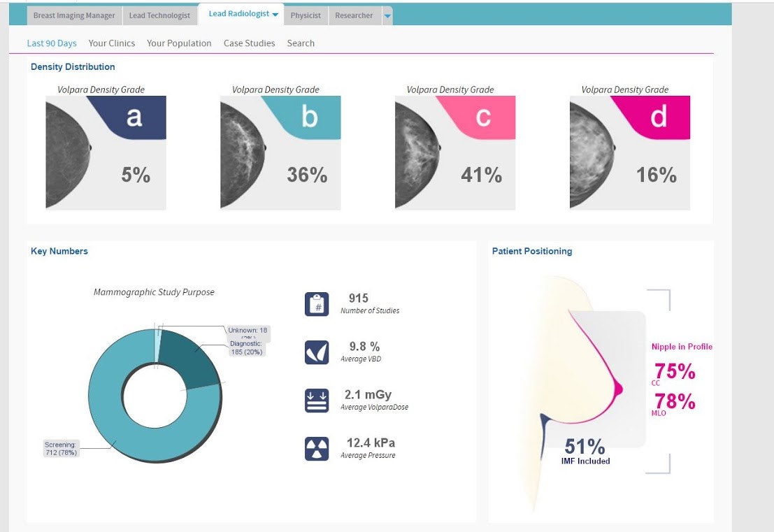Click the Average Pressure radiation icon
Viewport: 774px width, 532px height.
(317, 448)
